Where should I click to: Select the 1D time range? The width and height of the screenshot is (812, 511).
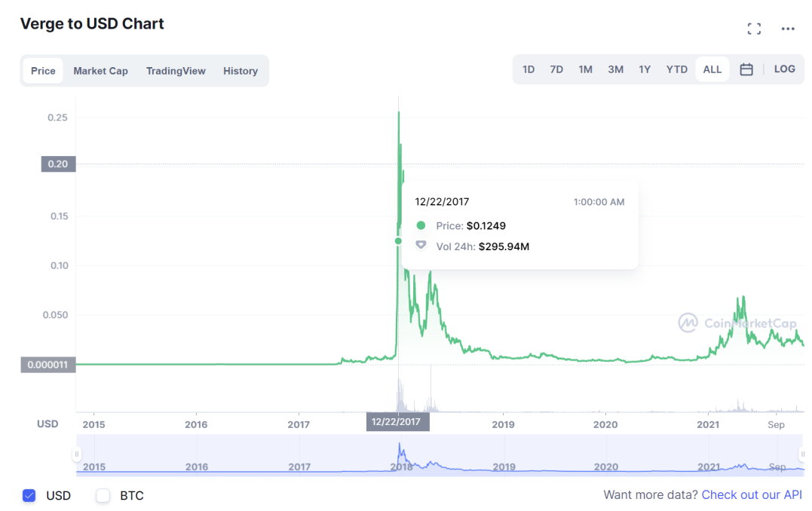click(x=529, y=69)
